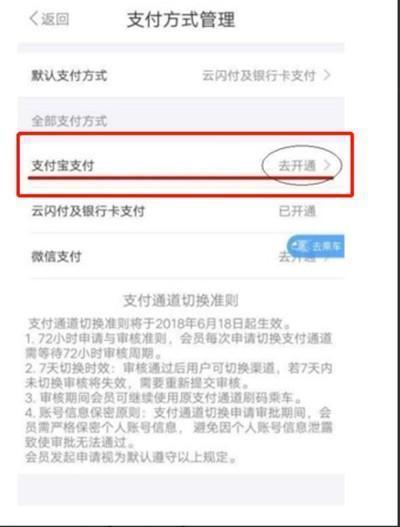Click 支付方式管理 page title
This screenshot has height=527, width=400.
point(181,19)
